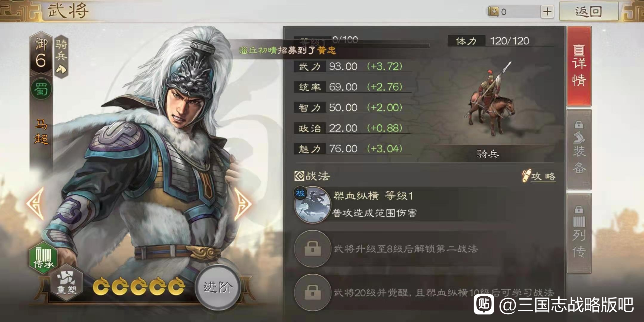
Task: Click the 蜀 faction badge
Action: pos(41,89)
